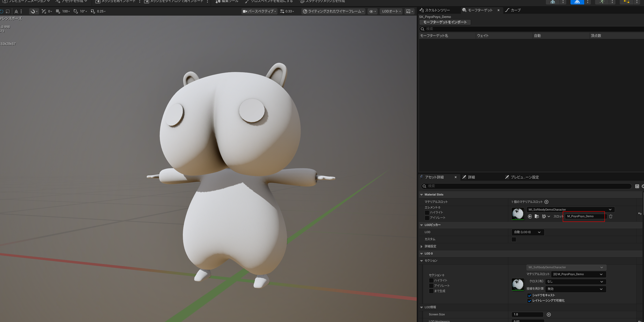Add a new material slot with plus icon
Viewport: 644px width, 322px height.
(x=546, y=202)
